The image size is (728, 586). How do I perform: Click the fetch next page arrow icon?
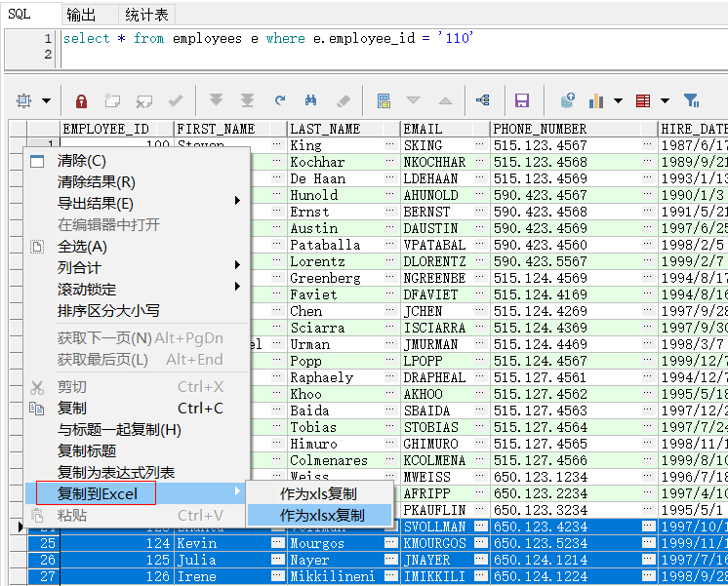click(x=216, y=100)
